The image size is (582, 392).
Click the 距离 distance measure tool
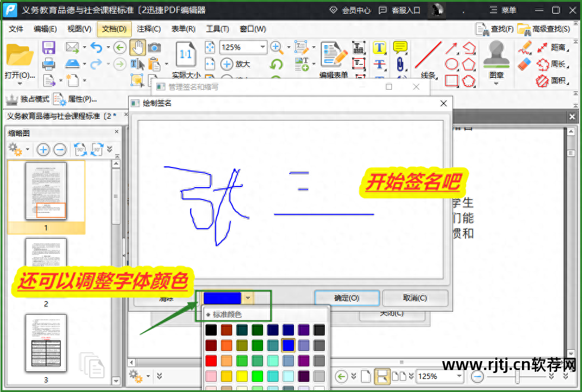[x=551, y=48]
